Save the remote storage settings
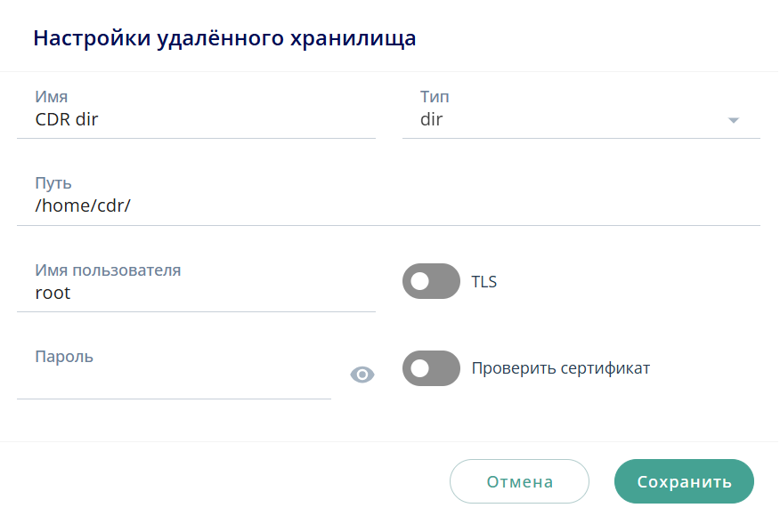 pyautogui.click(x=684, y=480)
